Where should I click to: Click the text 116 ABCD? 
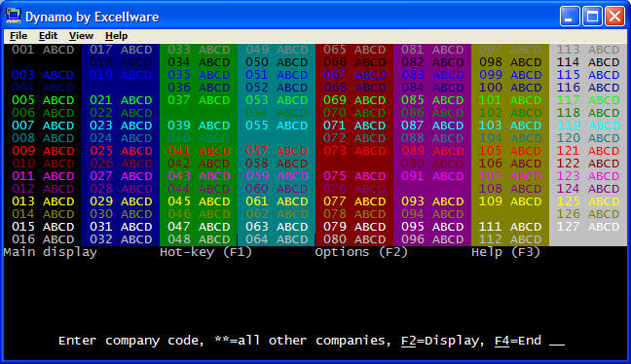(x=588, y=88)
